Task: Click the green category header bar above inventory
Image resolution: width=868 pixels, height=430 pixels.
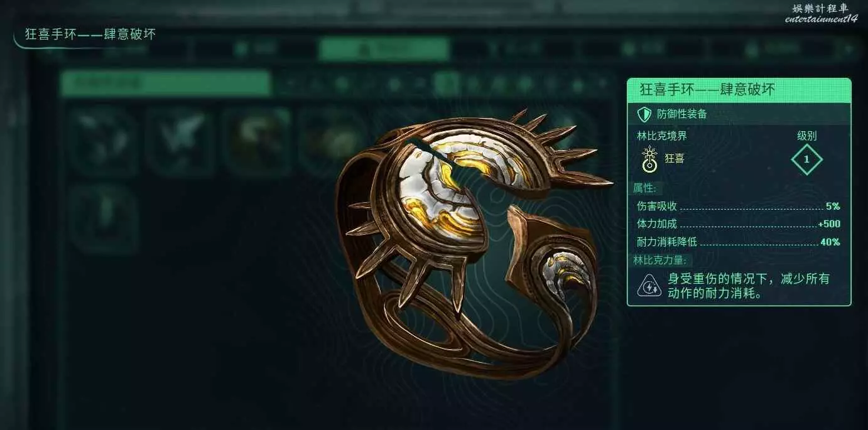Action: tap(166, 83)
